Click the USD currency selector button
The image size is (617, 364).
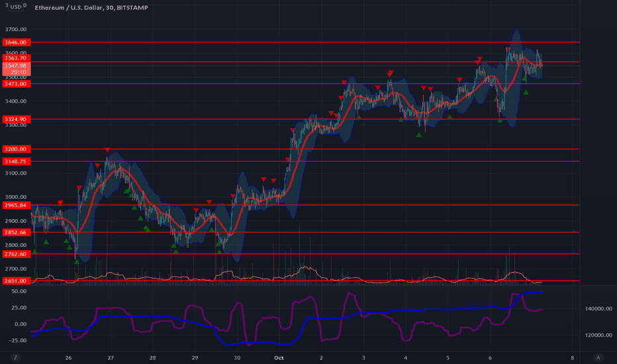(16, 7)
